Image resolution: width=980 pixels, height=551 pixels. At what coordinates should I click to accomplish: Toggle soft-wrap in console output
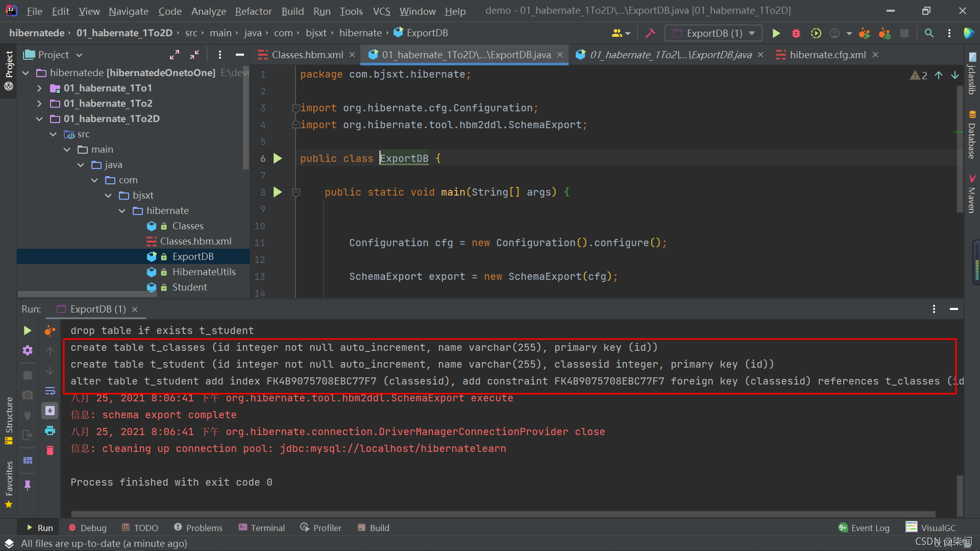pos(50,391)
